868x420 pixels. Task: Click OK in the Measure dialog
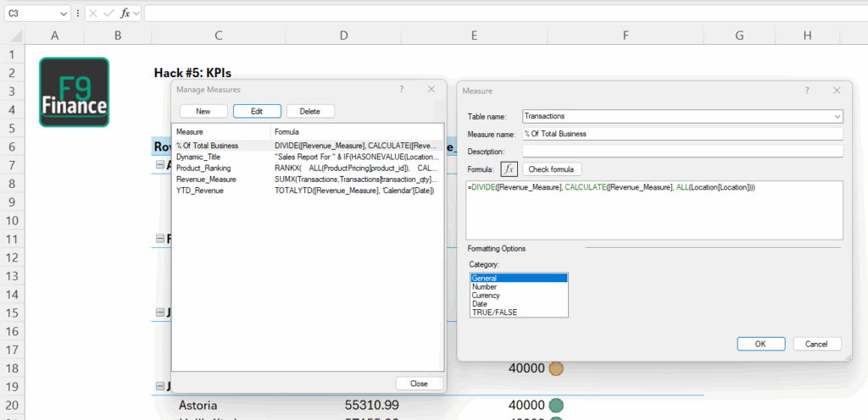tap(760, 344)
